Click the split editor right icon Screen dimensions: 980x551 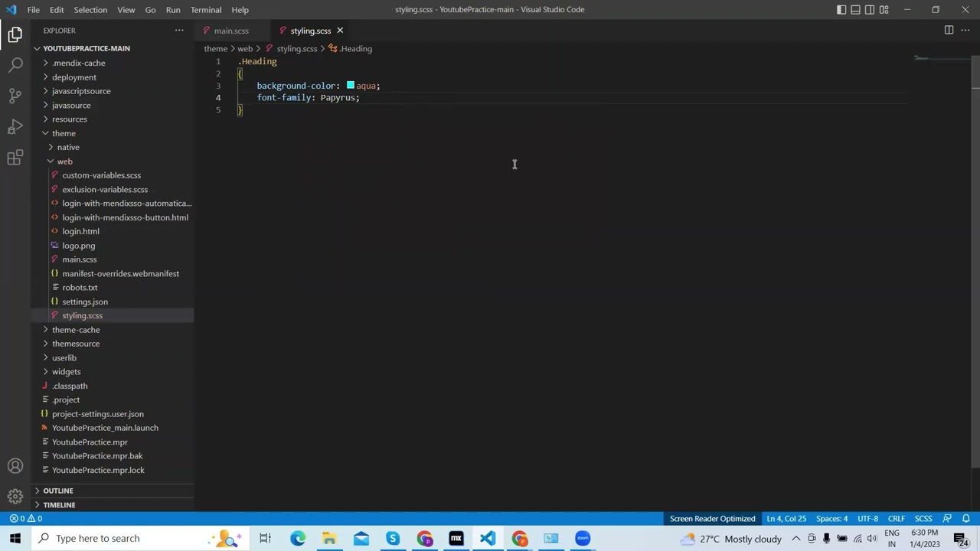tap(949, 31)
